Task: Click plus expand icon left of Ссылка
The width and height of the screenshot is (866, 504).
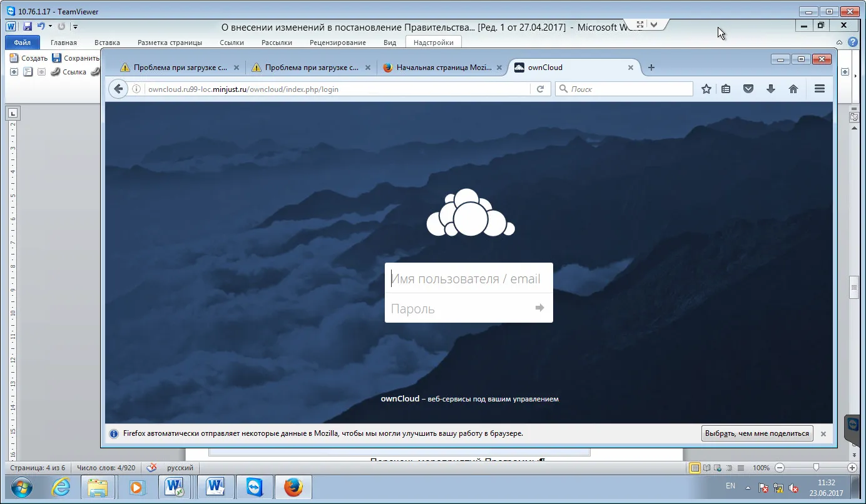Action: 42,72
